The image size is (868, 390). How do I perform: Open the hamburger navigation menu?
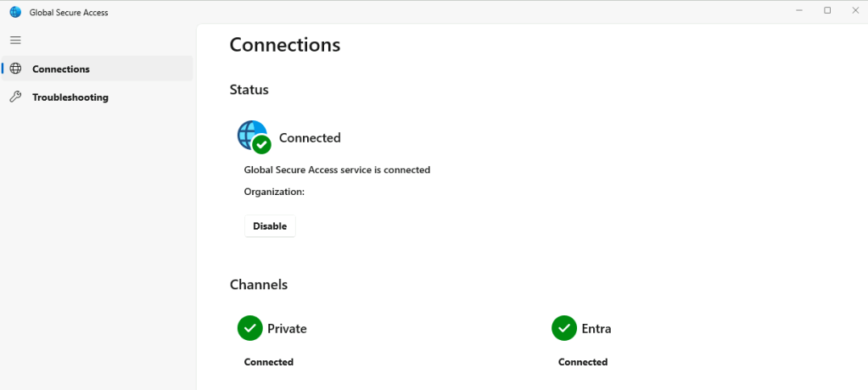click(15, 40)
